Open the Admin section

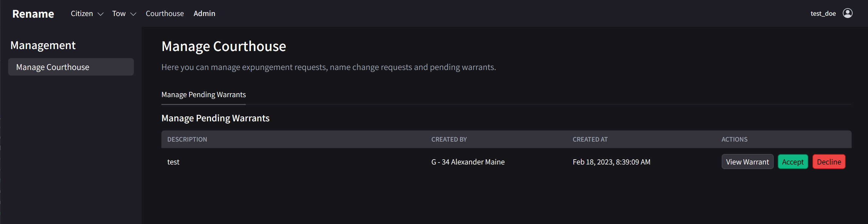pos(204,13)
